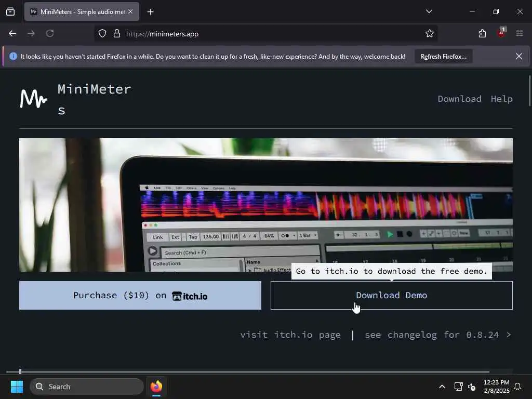Open a new tab with plus button
The image size is (532, 399).
pos(150,12)
